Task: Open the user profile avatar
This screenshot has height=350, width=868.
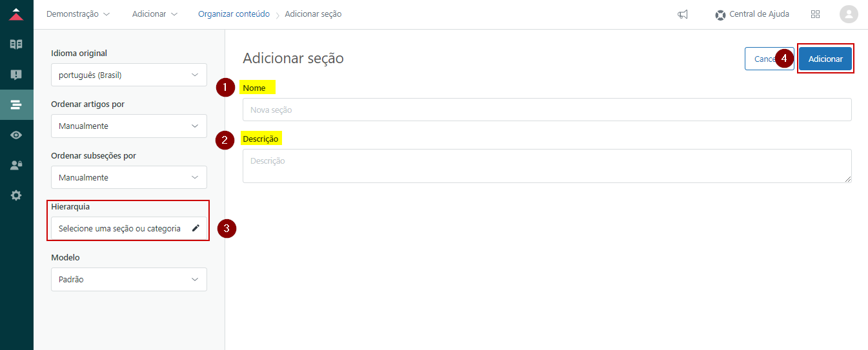Action: tap(849, 14)
